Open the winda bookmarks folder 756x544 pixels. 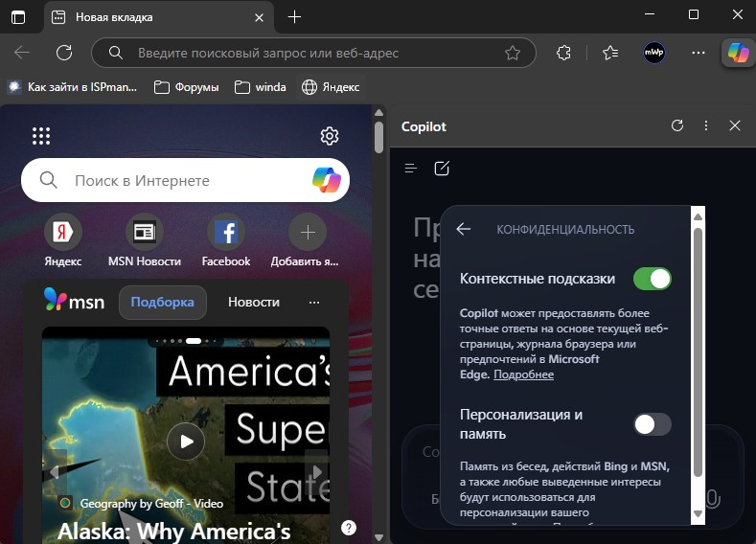point(261,87)
